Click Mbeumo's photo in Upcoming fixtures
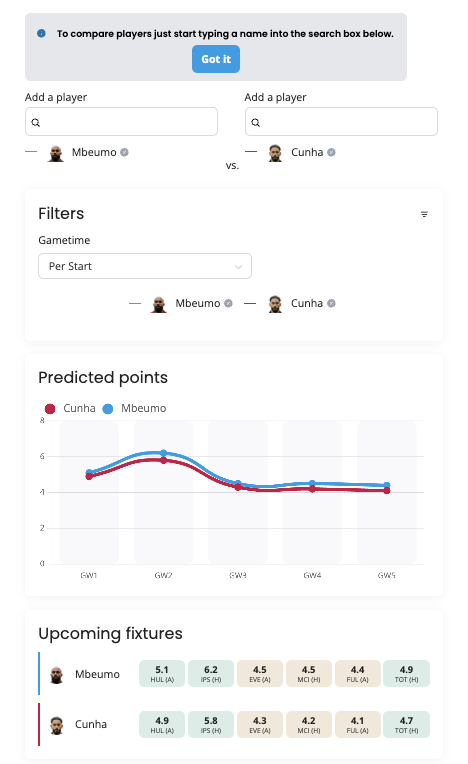 pos(56,675)
